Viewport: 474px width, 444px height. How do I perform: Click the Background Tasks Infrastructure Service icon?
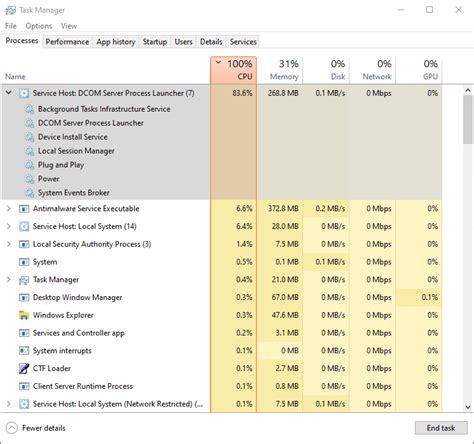[x=29, y=109]
